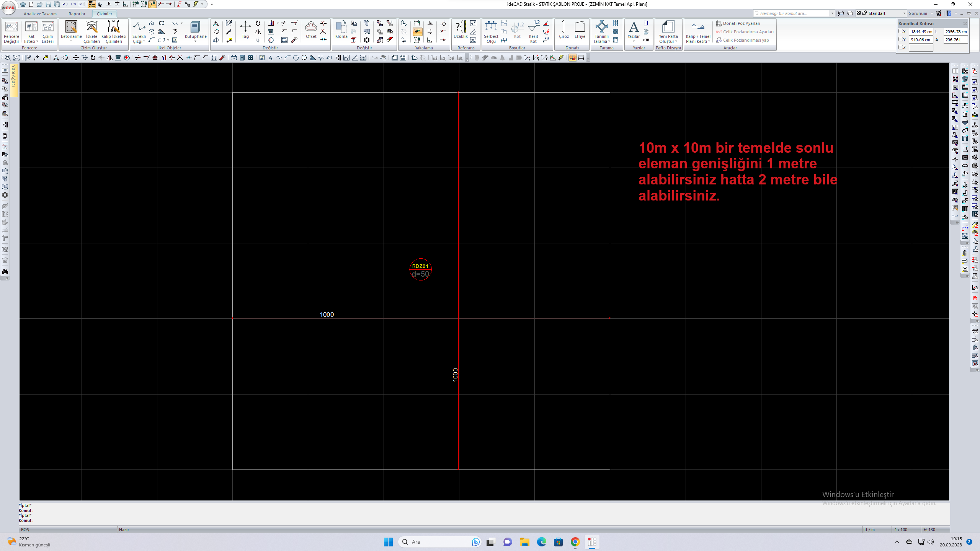Select the İskele Çizimleri tool
Screen dimensions: 980x551
click(91, 32)
